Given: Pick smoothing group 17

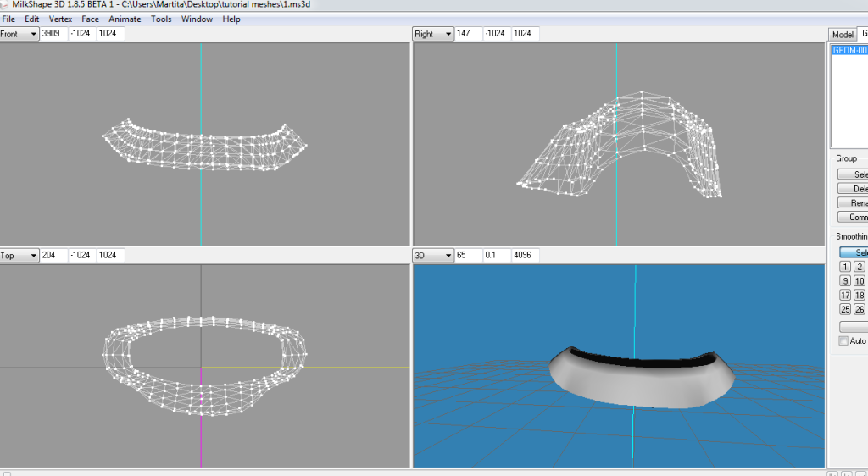Looking at the screenshot, I should pos(845,296).
